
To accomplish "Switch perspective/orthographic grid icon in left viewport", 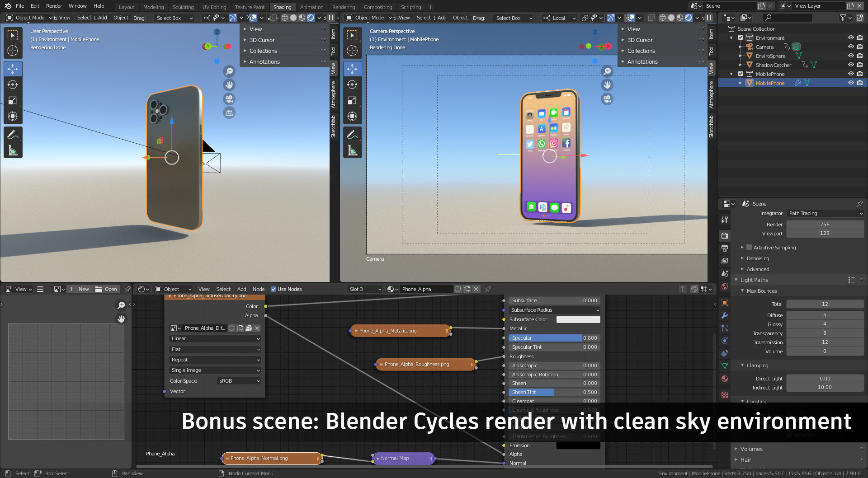I will [229, 112].
